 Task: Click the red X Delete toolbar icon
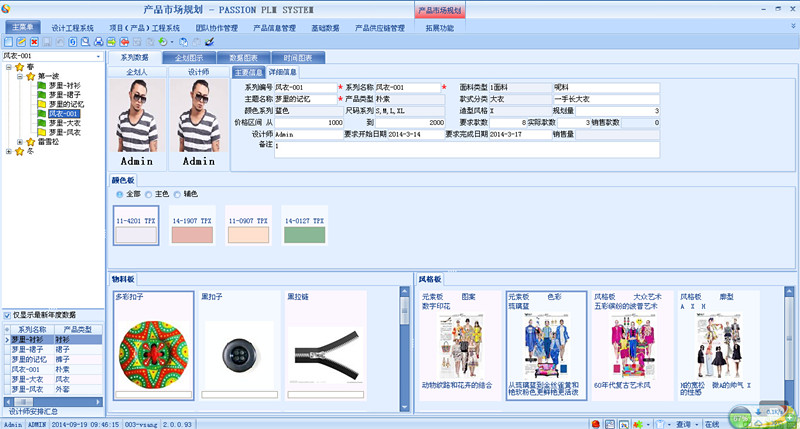34,42
